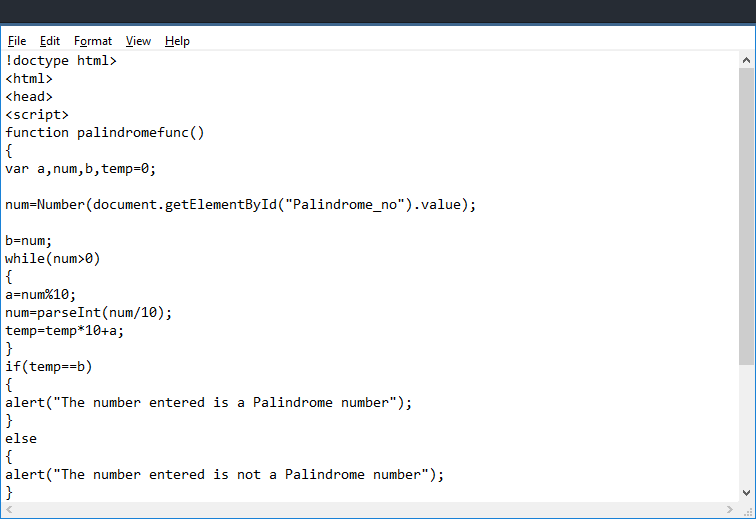Image resolution: width=756 pixels, height=519 pixels.
Task: Click the getElementById("Palindrome_no") line
Action: 241,205
